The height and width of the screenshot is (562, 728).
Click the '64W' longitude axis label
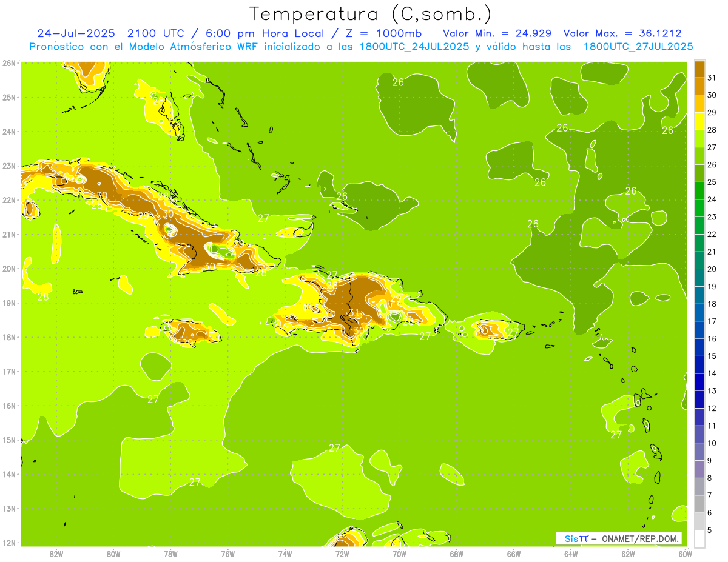tap(571, 554)
